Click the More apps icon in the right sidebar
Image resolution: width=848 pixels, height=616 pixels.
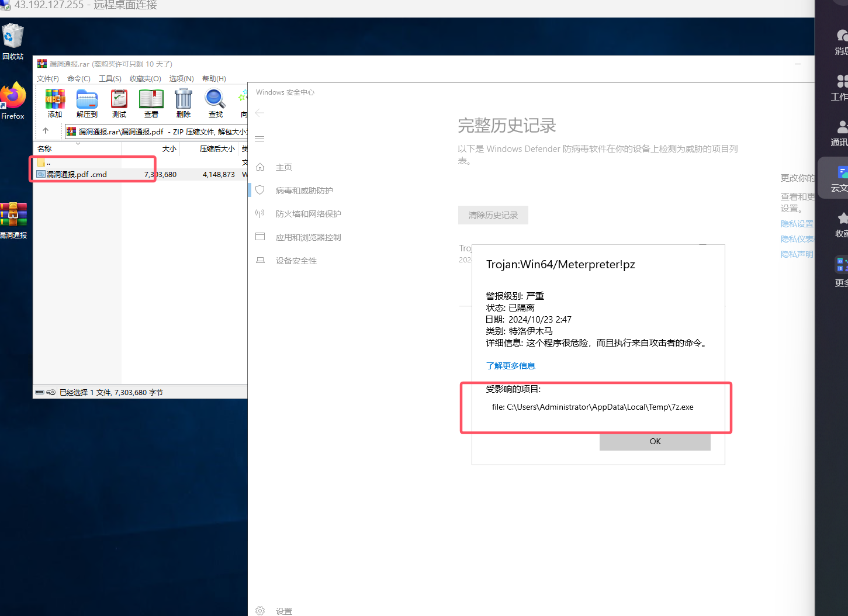[x=842, y=265]
